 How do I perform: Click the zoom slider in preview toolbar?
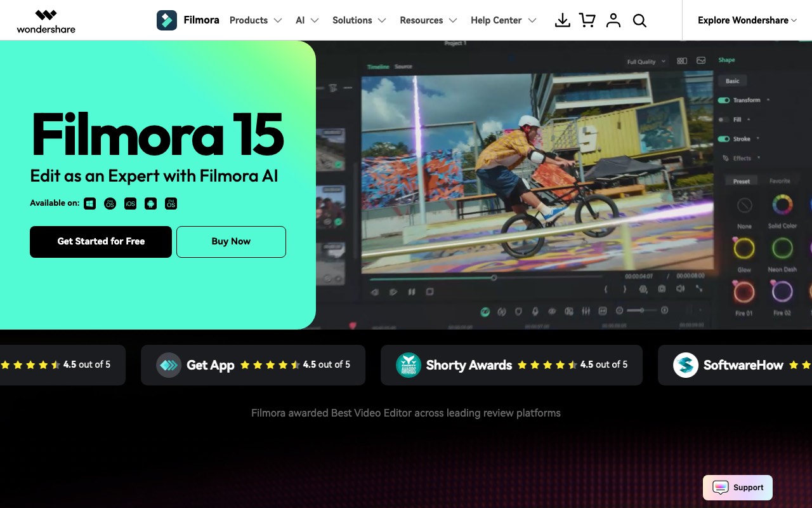641,311
